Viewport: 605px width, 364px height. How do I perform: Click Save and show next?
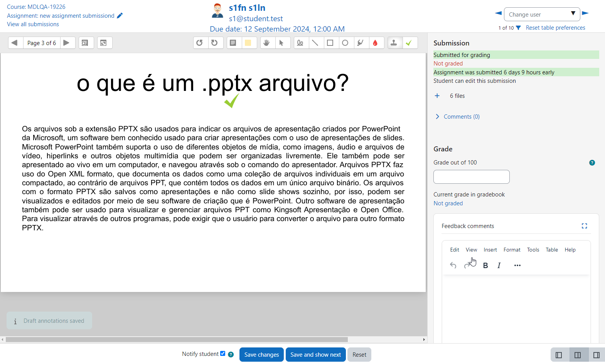tap(315, 355)
